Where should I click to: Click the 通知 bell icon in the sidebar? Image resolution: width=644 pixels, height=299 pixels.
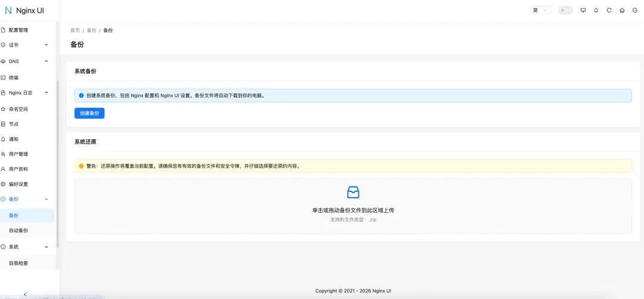[x=3, y=139]
